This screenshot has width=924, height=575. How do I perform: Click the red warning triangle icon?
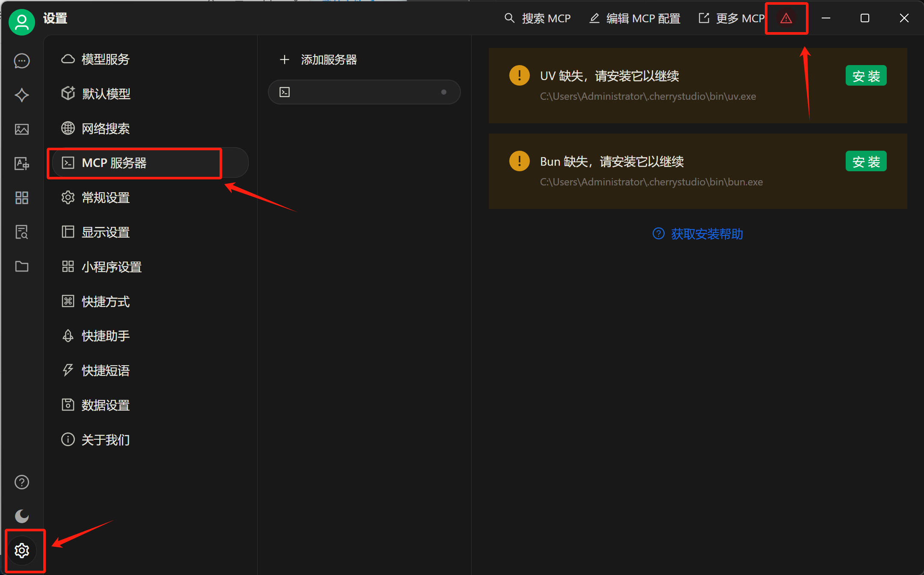coord(786,18)
